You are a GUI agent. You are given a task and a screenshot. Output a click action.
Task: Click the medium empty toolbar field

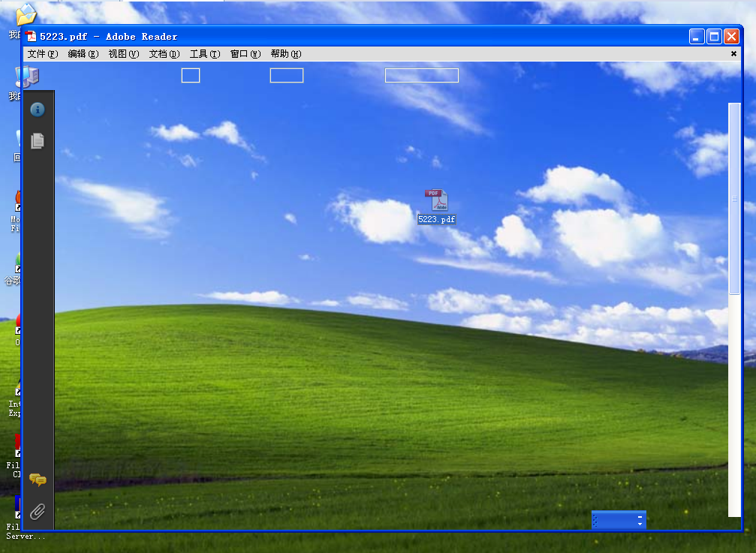286,75
